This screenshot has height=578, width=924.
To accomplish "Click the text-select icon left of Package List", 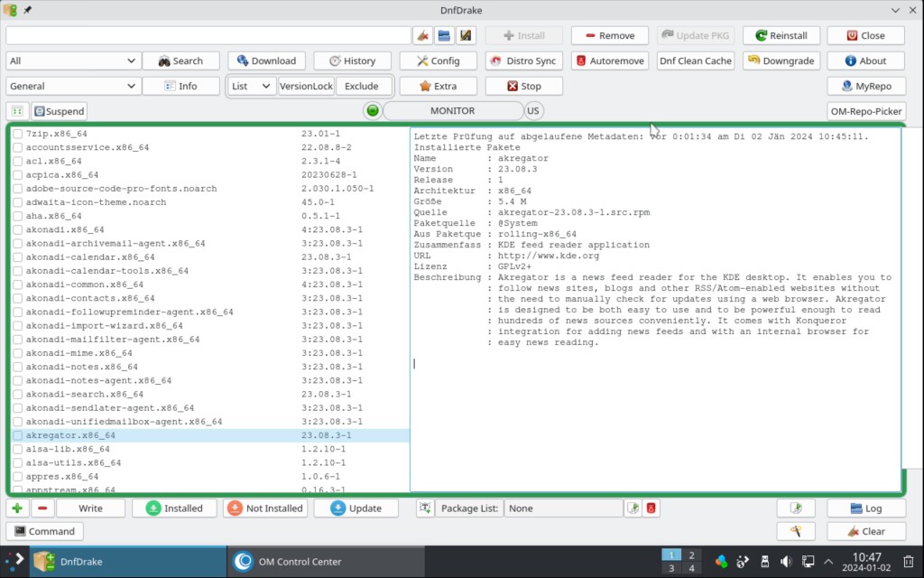I will (425, 508).
